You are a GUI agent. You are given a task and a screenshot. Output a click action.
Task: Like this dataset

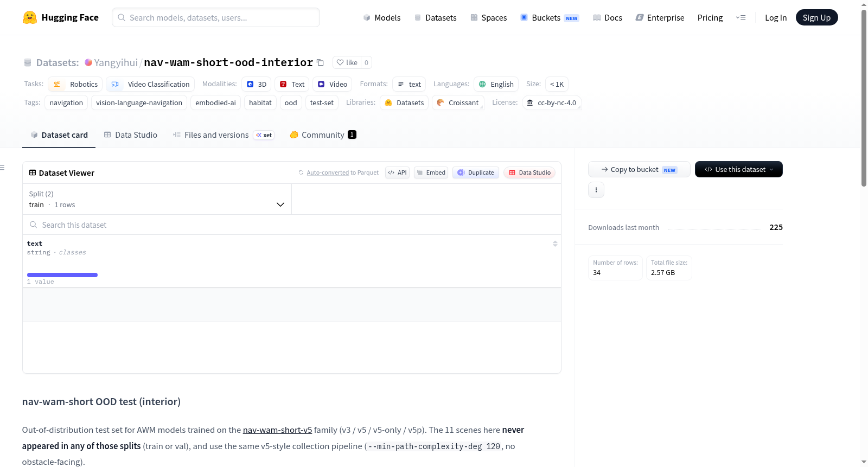coord(347,62)
